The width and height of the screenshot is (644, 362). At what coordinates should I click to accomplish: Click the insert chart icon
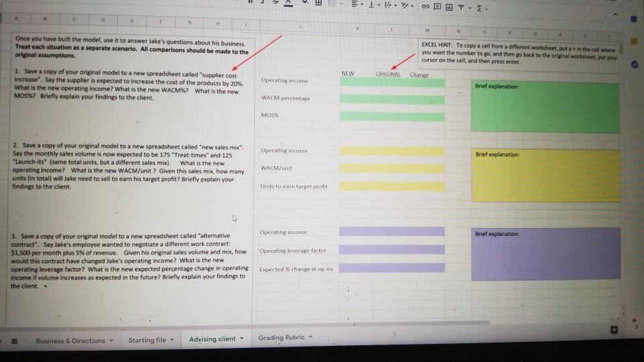click(x=449, y=7)
